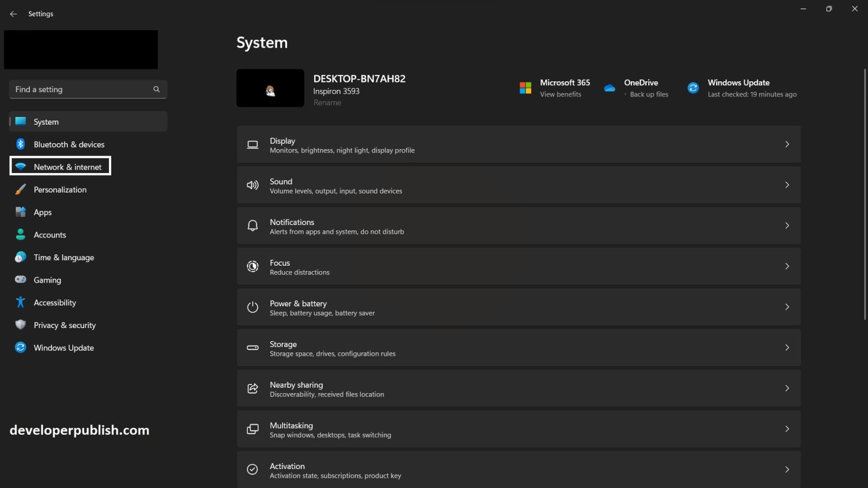Expand the Multitasking row chevron
This screenshot has height=488, width=868.
click(787, 429)
